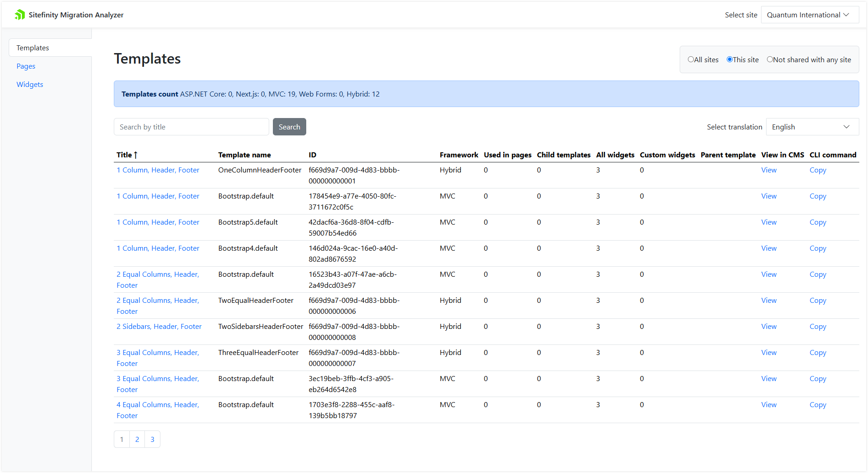View OneColumnHeaderFooter template in CMS
868x473 pixels.
(769, 170)
